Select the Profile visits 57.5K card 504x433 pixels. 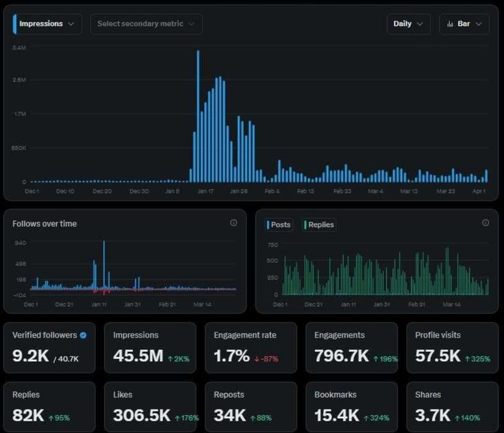tap(452, 348)
